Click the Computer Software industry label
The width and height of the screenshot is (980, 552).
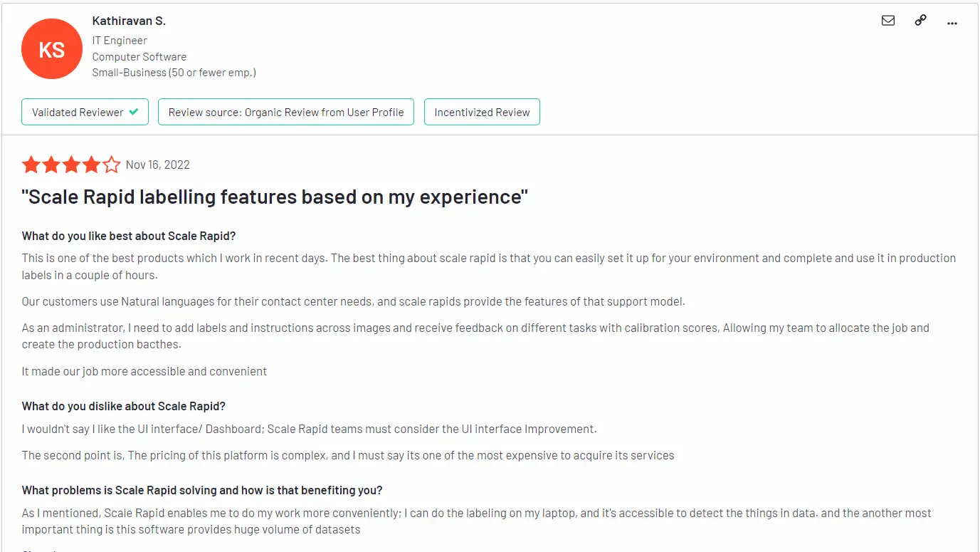click(139, 57)
